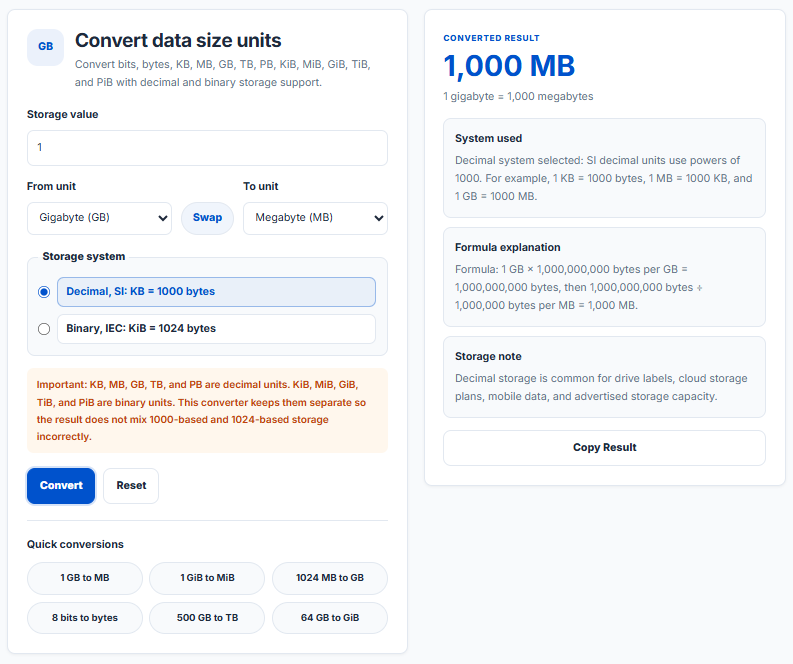The image size is (793, 664).
Task: Reset the converter form
Action: (131, 485)
